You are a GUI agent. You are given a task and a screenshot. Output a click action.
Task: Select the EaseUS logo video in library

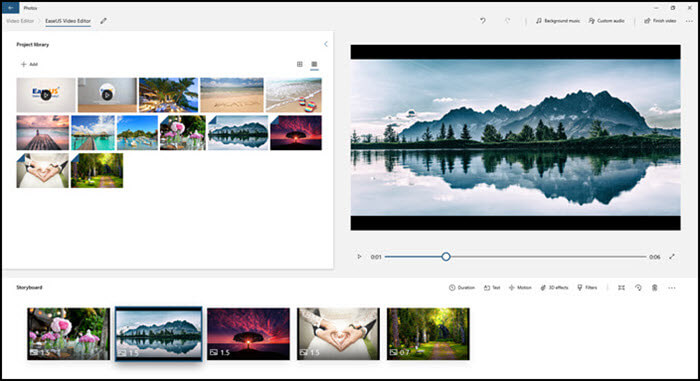tap(46, 95)
